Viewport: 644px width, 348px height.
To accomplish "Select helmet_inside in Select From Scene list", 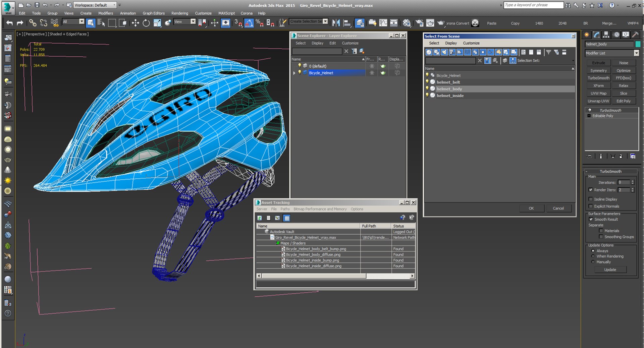I will [x=450, y=96].
